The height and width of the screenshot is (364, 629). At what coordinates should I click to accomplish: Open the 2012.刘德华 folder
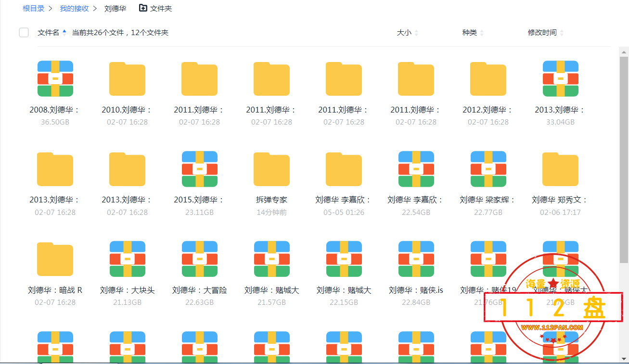(488, 79)
